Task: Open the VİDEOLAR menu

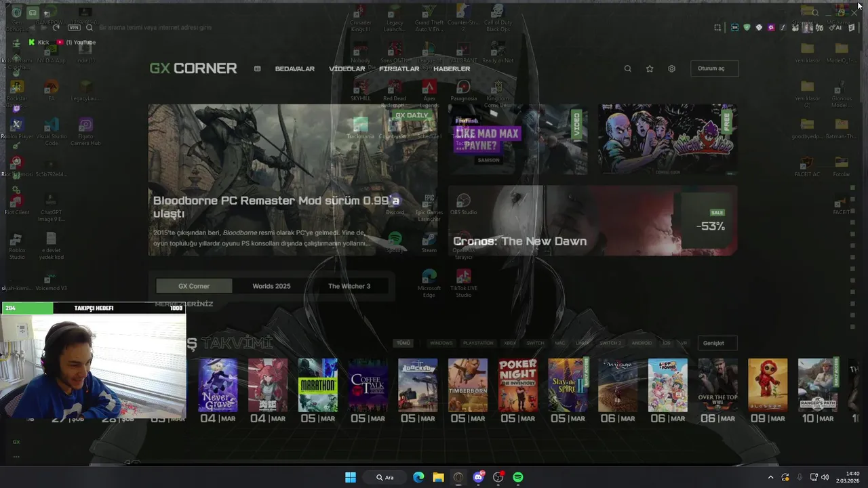Action: pos(347,68)
